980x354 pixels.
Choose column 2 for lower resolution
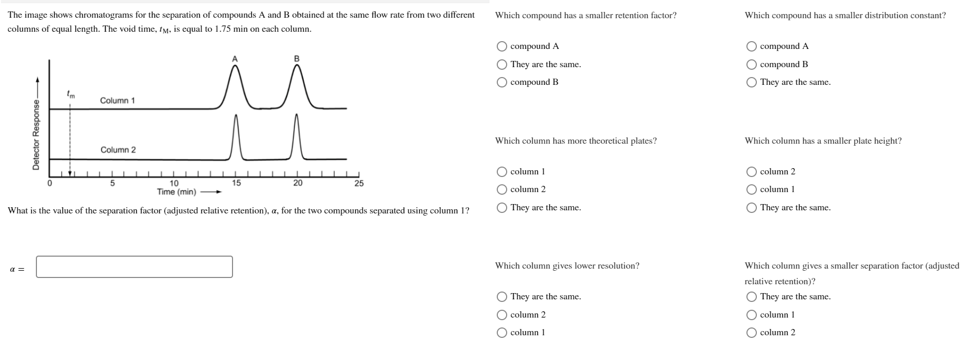pyautogui.click(x=501, y=314)
